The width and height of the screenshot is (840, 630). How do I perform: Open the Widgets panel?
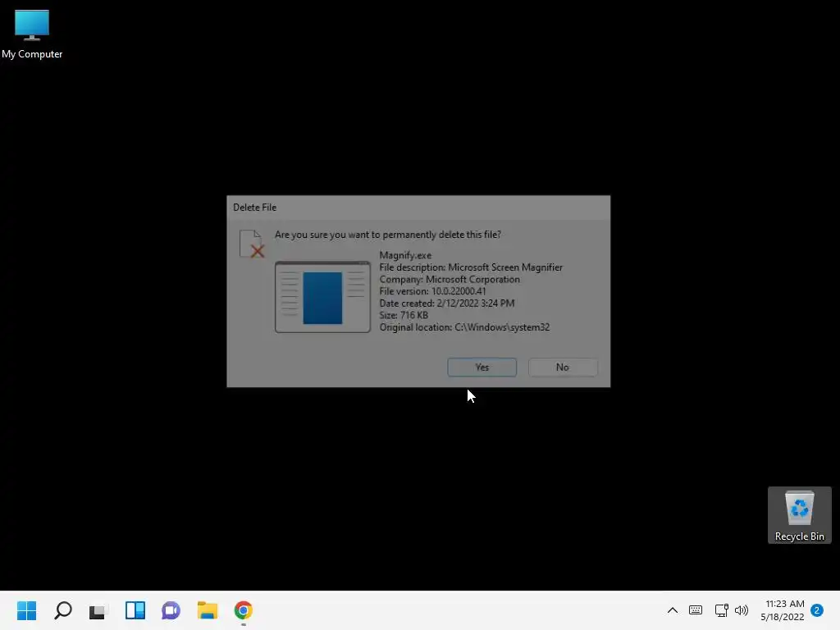point(135,610)
